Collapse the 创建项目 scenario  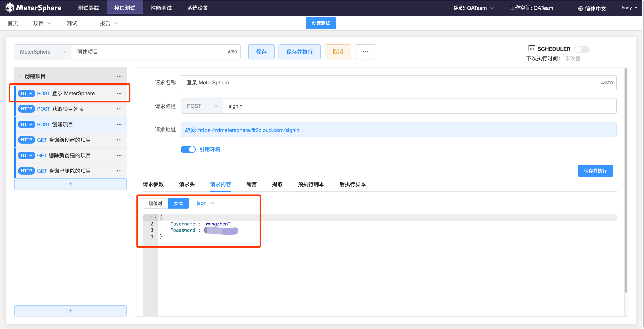pos(19,76)
